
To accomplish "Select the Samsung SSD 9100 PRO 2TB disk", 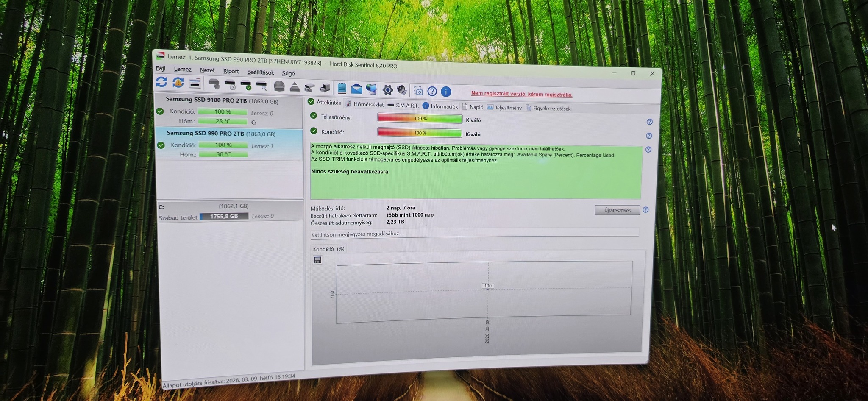I will pos(229,111).
